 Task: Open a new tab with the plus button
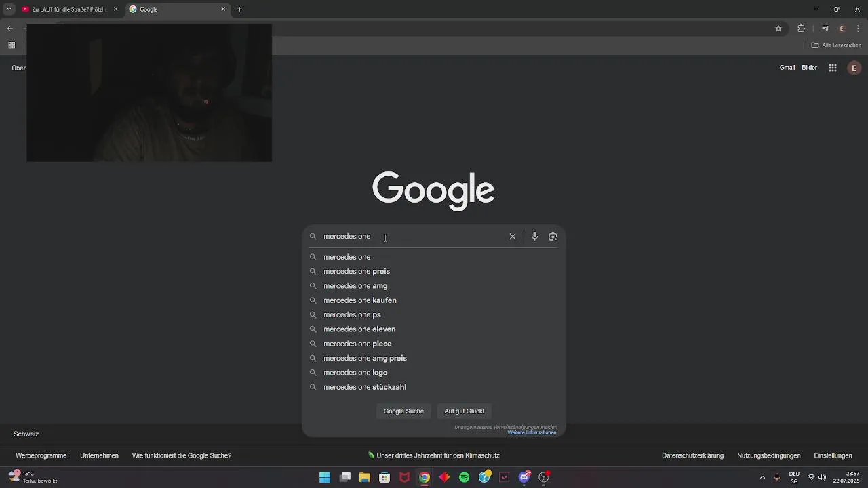(x=239, y=9)
